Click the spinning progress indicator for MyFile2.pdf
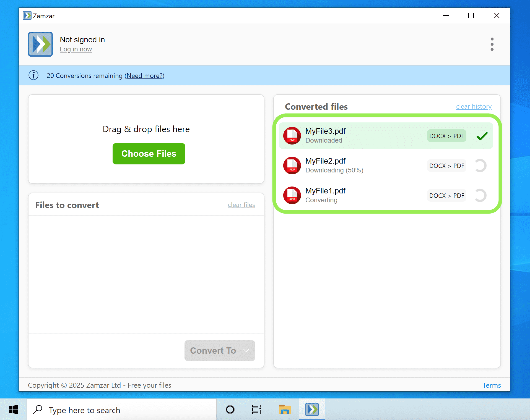The image size is (530, 420). 480,166
